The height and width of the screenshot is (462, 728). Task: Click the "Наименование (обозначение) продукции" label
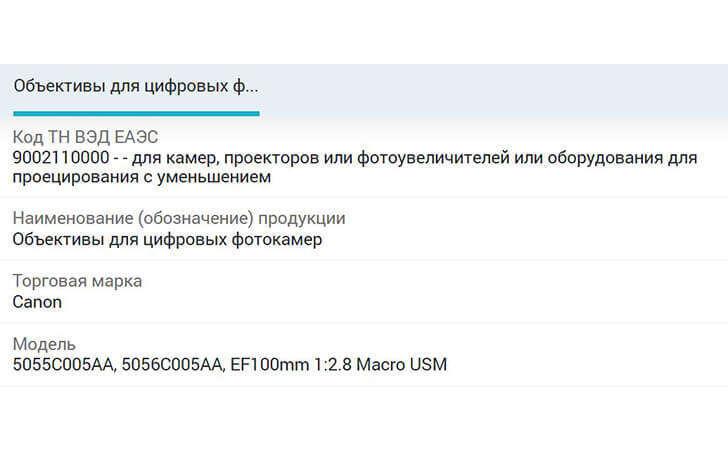coord(179,219)
